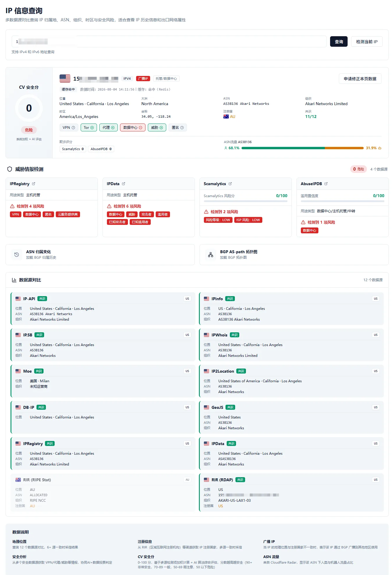Click the ASN history clock icon

point(17,255)
